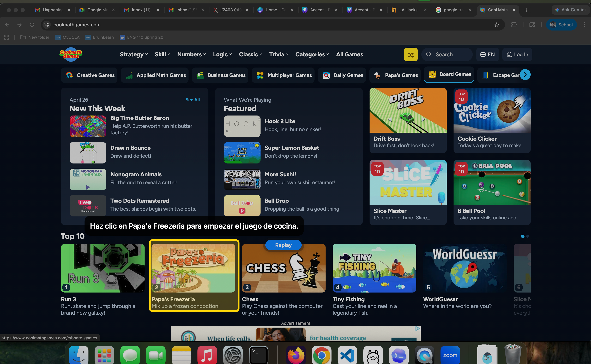The height and width of the screenshot is (364, 591).
Task: Select the first Top 10 carousel dot
Action: 523,236
